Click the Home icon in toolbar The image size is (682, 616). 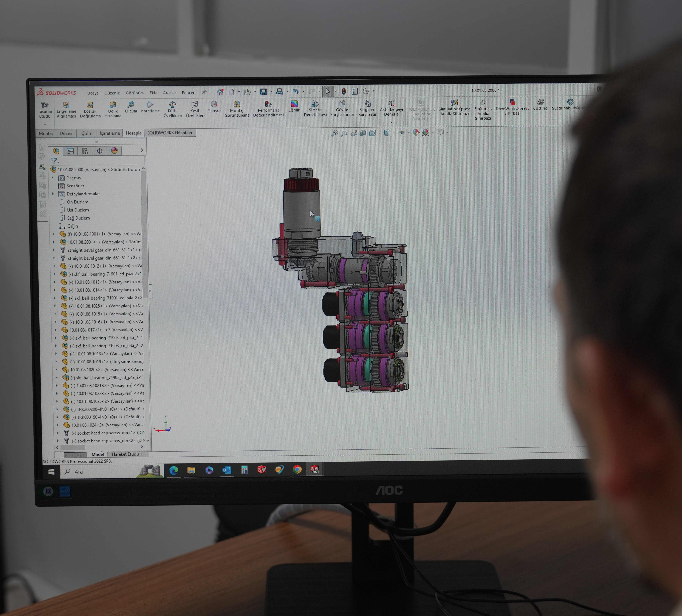(220, 92)
